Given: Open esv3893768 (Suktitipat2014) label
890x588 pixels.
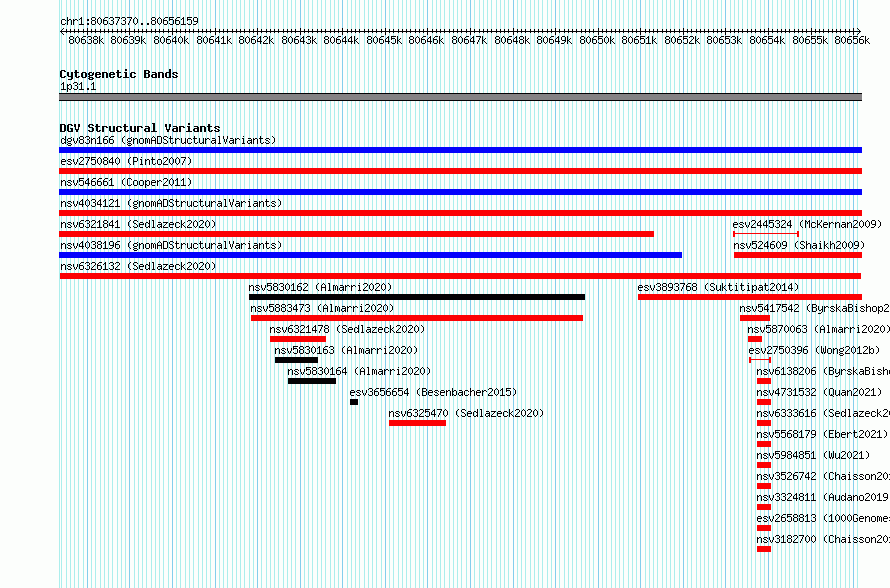Looking at the screenshot, I should point(718,287).
